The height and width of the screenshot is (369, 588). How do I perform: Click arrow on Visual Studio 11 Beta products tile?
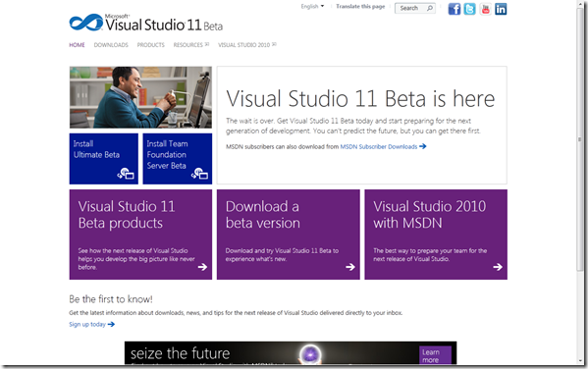(202, 267)
